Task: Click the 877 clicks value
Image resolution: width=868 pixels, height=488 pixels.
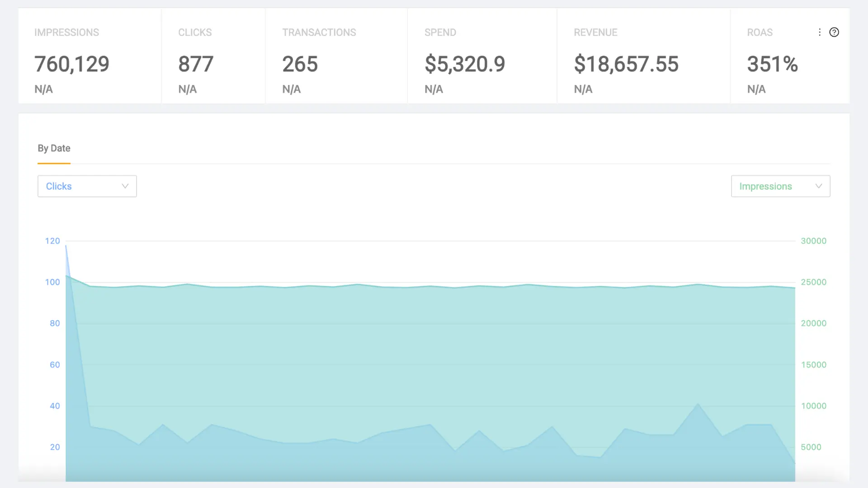Action: click(196, 64)
